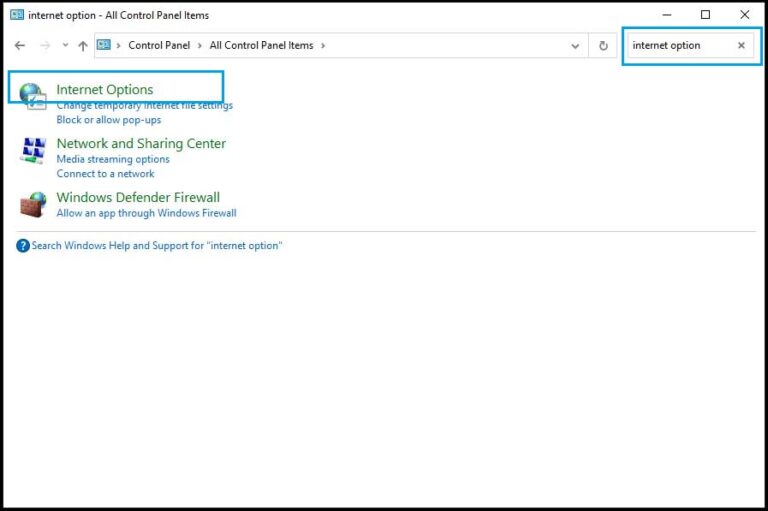Expand the chevron after Control Panel breadcrumb
This screenshot has height=511, width=768.
coord(200,46)
